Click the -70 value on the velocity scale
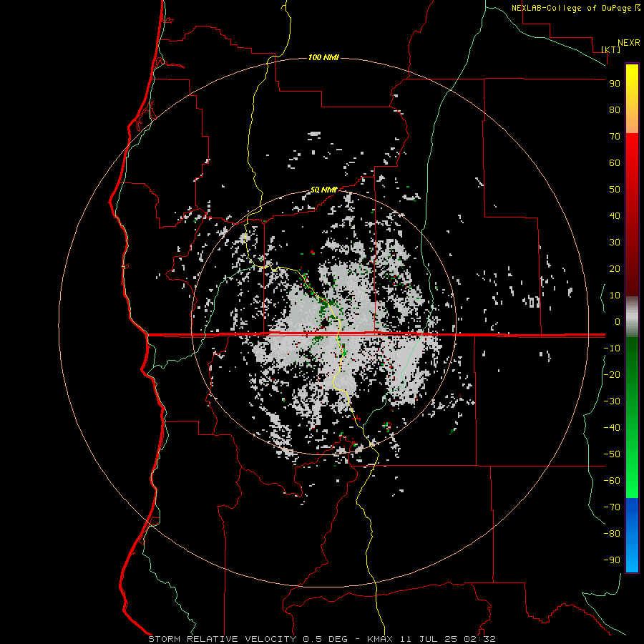644x644 pixels. tap(612, 507)
